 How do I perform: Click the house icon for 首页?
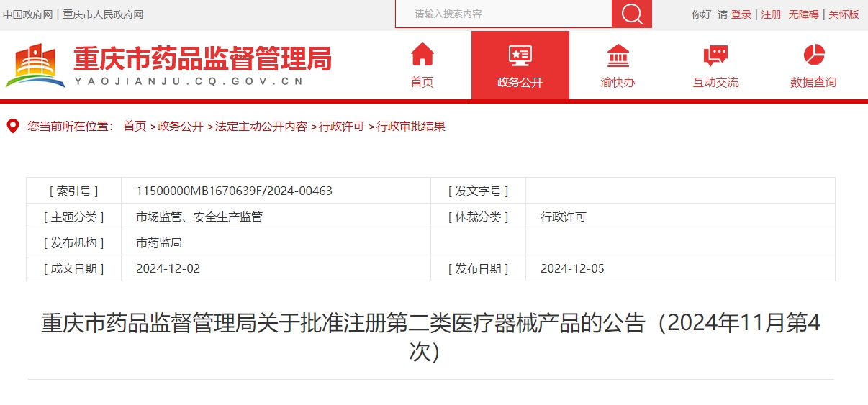click(422, 55)
